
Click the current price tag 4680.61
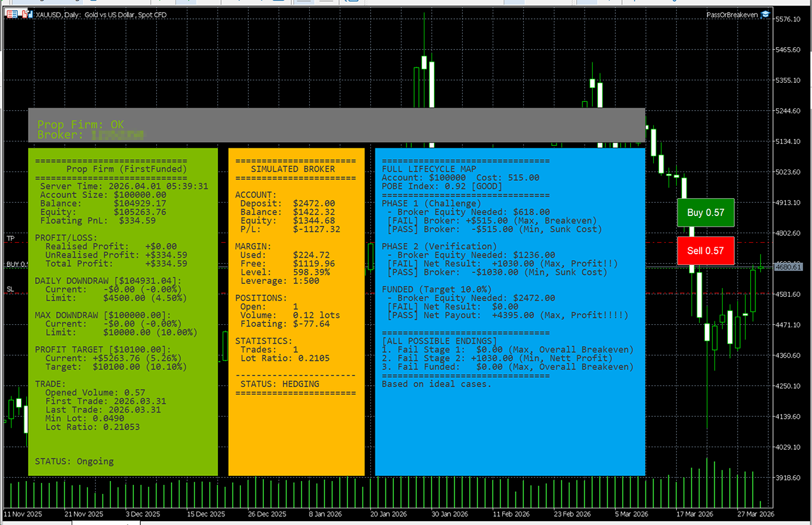(x=788, y=268)
